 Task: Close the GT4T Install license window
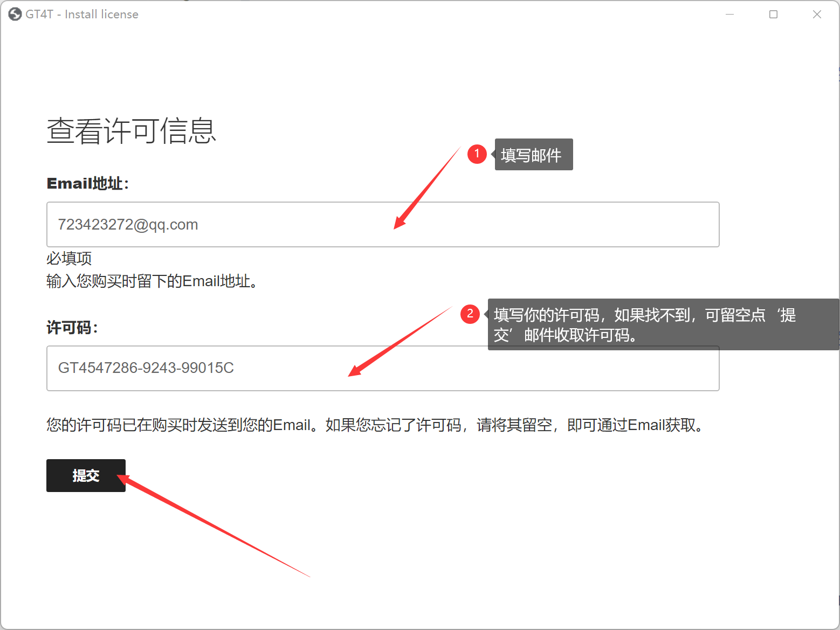coord(817,14)
